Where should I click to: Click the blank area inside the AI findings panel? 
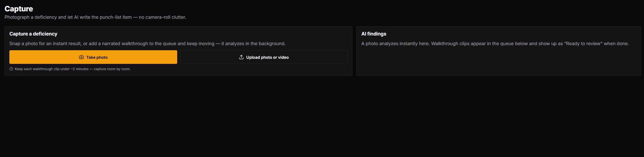pyautogui.click(x=499, y=62)
